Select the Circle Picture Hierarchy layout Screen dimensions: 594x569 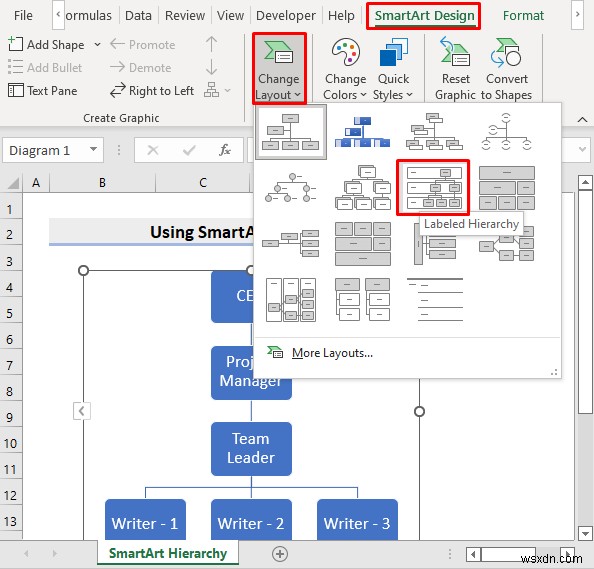pyautogui.click(x=291, y=188)
